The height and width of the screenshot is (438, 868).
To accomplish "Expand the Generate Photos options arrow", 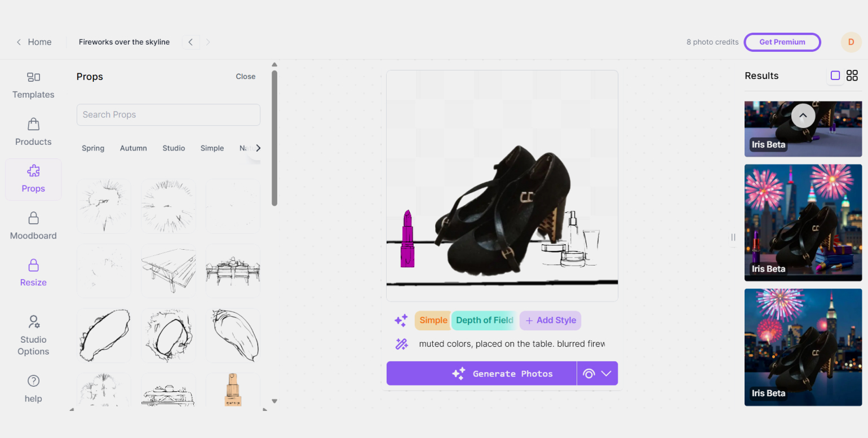I will click(x=606, y=374).
